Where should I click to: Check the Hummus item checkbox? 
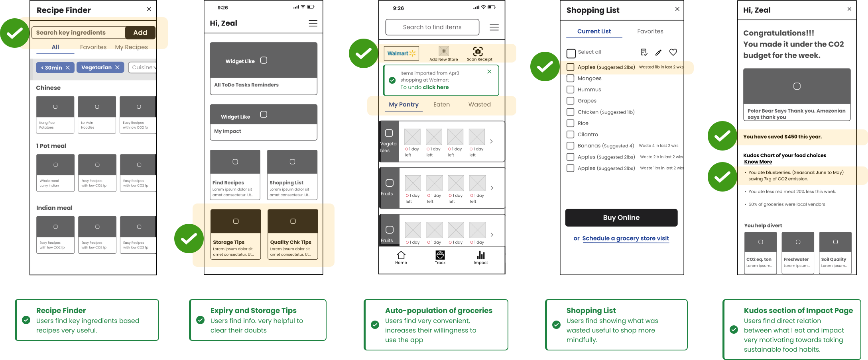click(571, 90)
